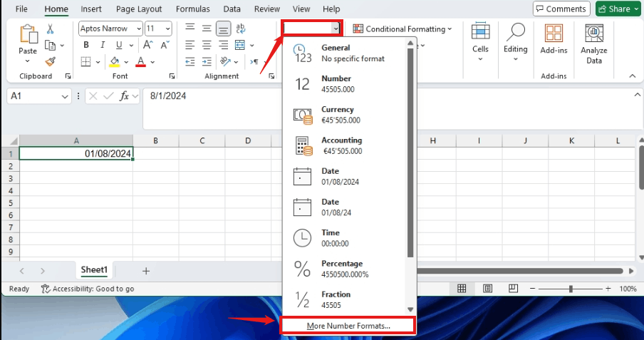
Task: Expand the font color dropdown arrow
Action: point(152,62)
